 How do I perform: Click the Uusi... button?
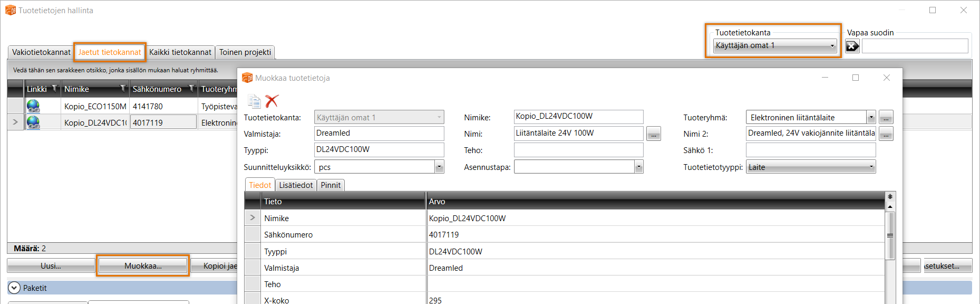point(51,266)
